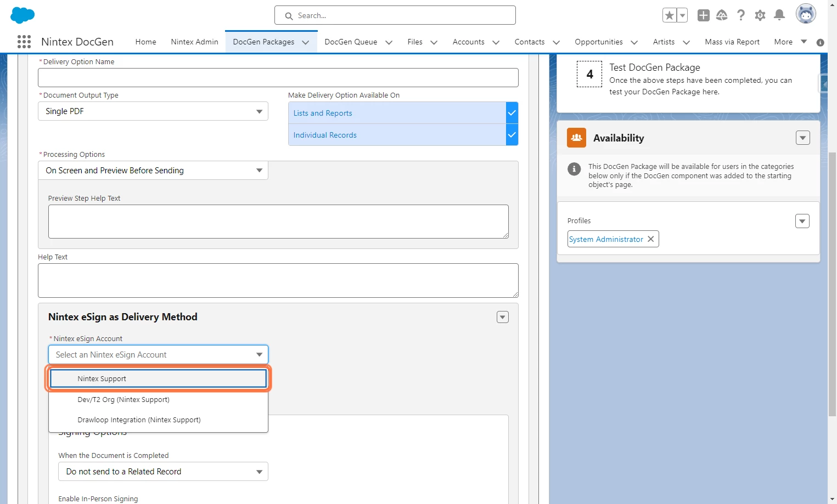The height and width of the screenshot is (504, 837).
Task: Select Drawloop Integration (Nintex Support) option
Action: [158, 420]
